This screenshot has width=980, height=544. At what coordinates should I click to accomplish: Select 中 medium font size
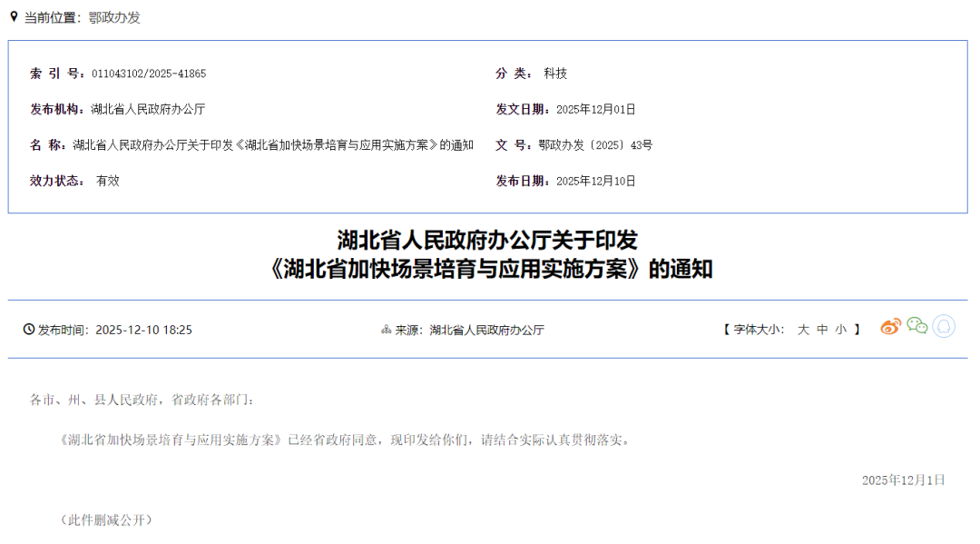(822, 330)
